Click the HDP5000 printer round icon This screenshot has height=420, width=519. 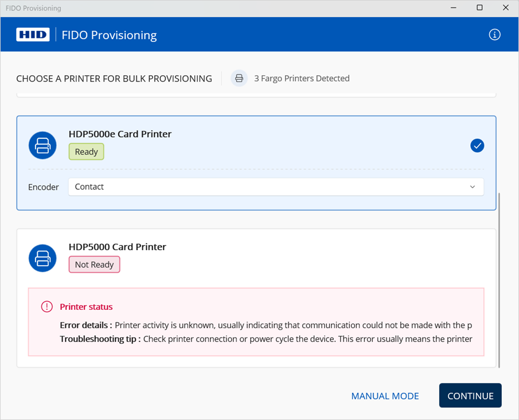point(43,258)
